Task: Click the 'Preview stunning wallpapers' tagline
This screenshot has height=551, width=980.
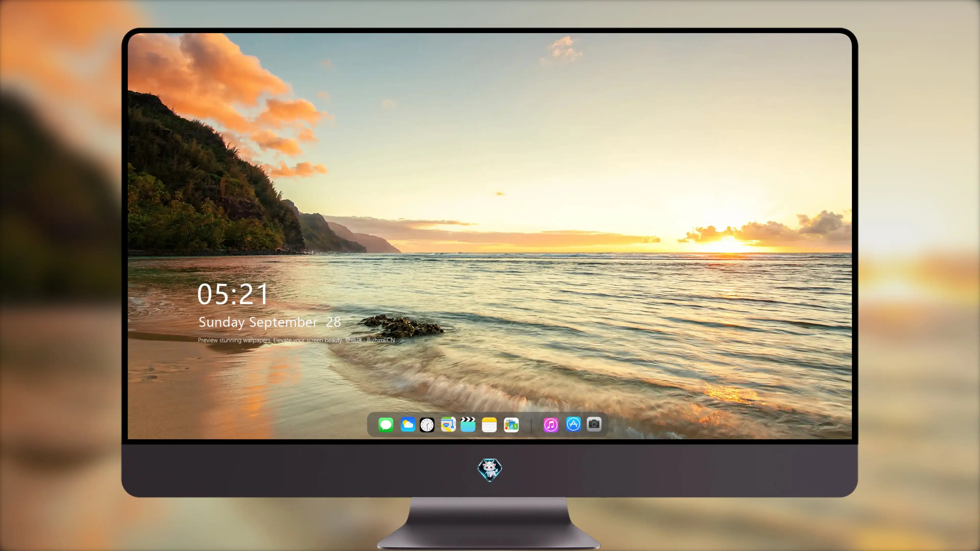Action: (x=234, y=340)
